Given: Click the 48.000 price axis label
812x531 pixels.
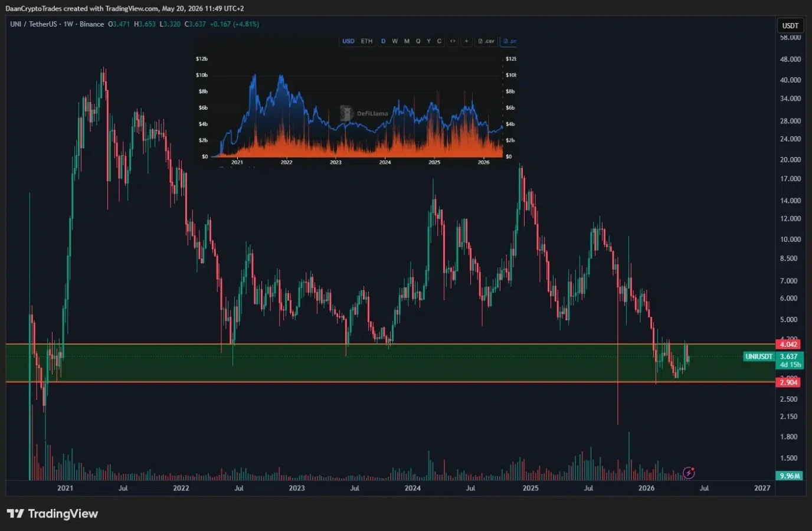Looking at the screenshot, I should tap(790, 60).
